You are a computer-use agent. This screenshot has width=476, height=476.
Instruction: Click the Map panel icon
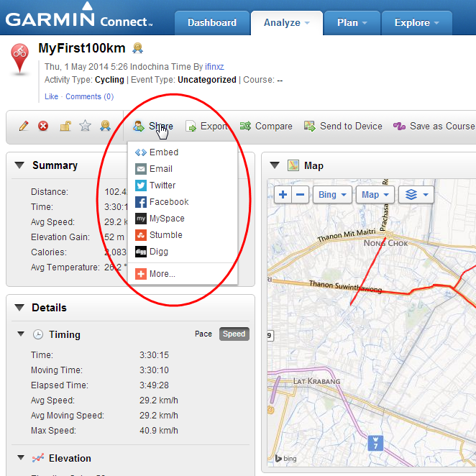point(293,165)
